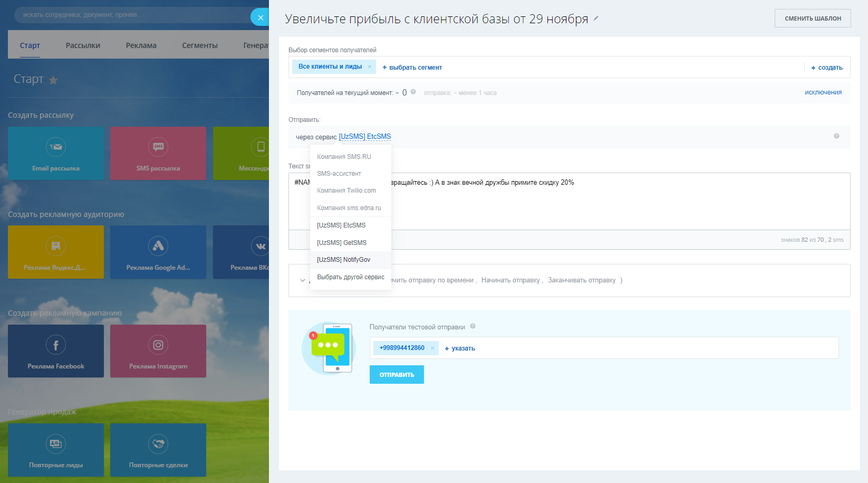
Task: Remove test phone number +998994412860
Action: (x=432, y=348)
